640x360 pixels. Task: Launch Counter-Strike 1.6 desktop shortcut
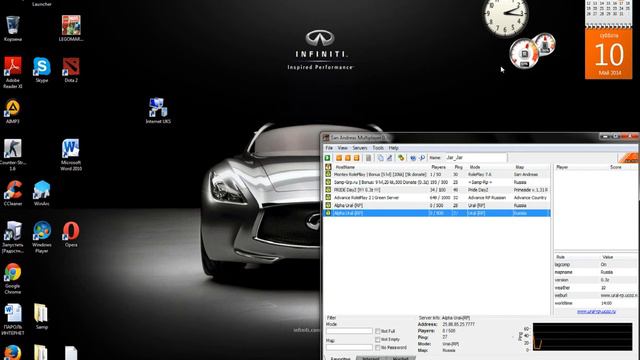pyautogui.click(x=13, y=155)
